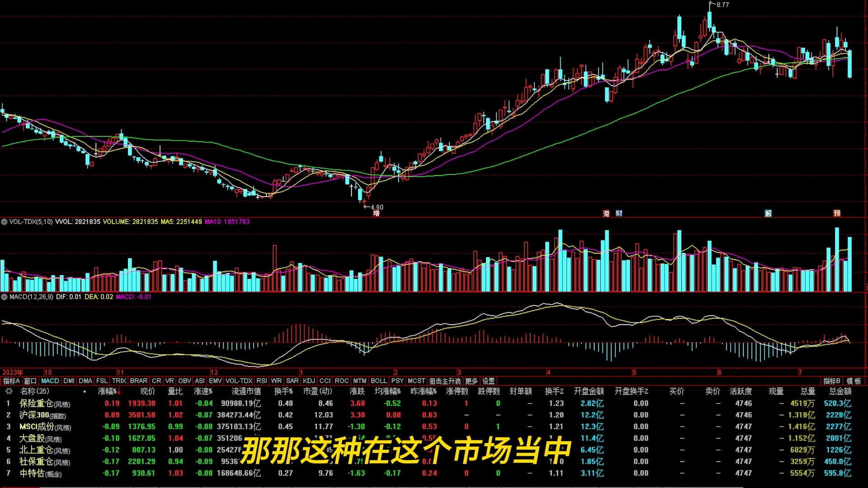Viewport: 868px width, 488px height.
Task: Sort by the 涨停数 column header
Action: [x=457, y=391]
